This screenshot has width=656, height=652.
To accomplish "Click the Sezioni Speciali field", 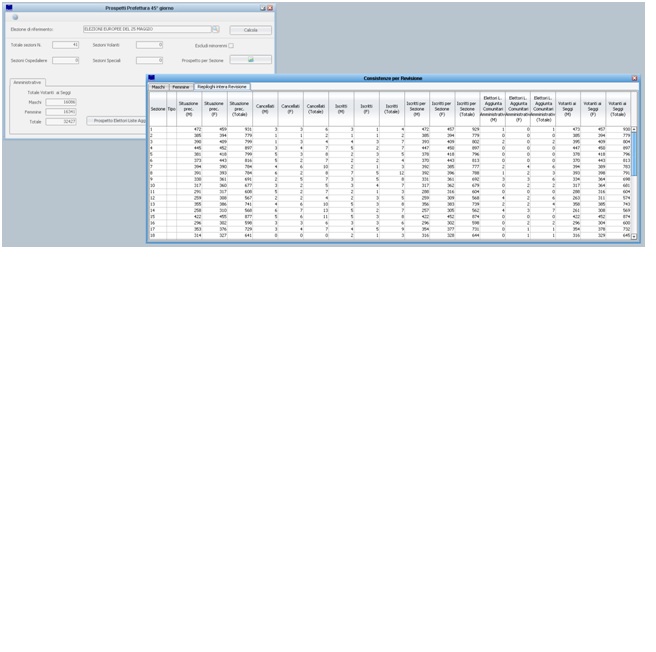I will [149, 60].
